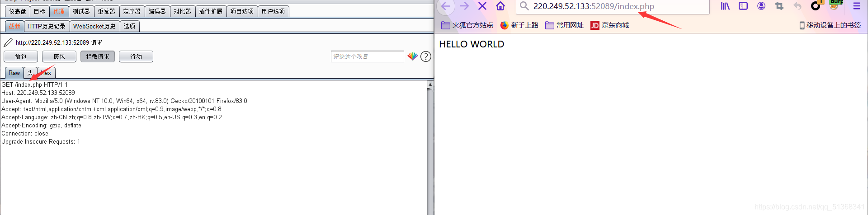This screenshot has width=868, height=215.
Task: Open the Burp highlight color picker
Action: coord(412,56)
